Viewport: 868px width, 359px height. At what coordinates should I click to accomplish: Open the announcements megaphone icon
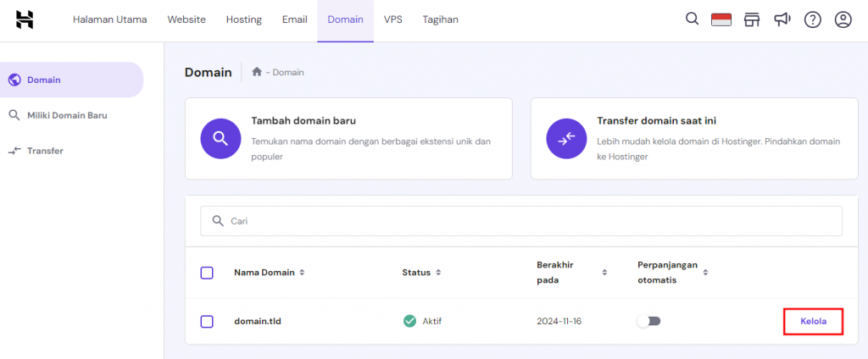tap(782, 19)
